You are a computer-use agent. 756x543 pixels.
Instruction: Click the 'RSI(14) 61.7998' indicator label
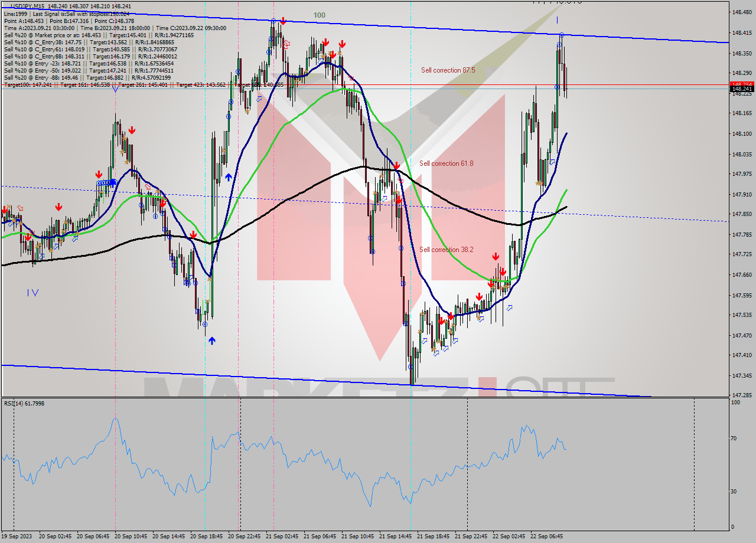click(24, 403)
